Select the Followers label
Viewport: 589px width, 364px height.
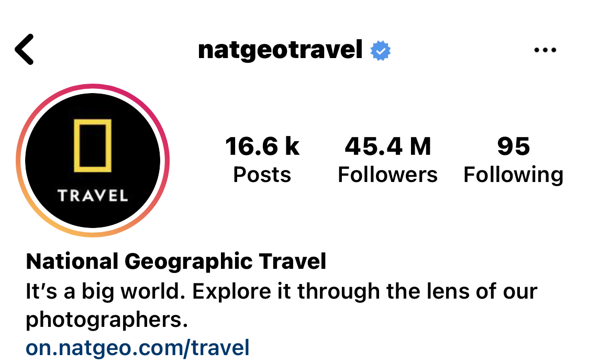pyautogui.click(x=387, y=175)
